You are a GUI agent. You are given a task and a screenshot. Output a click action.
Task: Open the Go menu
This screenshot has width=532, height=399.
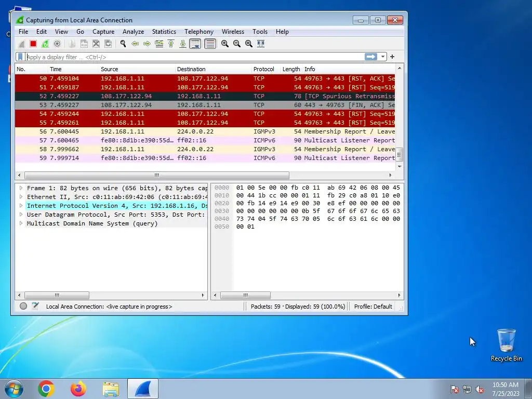pyautogui.click(x=80, y=32)
